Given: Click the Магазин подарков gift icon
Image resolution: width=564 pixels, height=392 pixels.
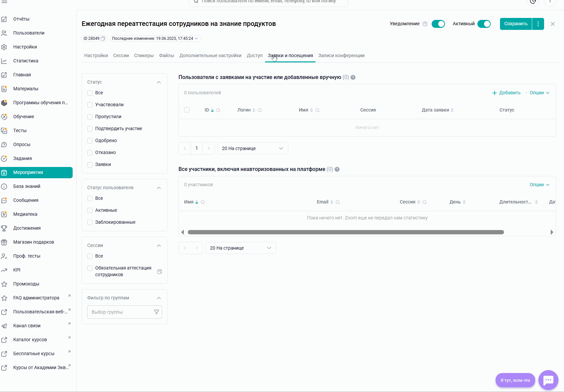Looking at the screenshot, I should click(x=4, y=242).
